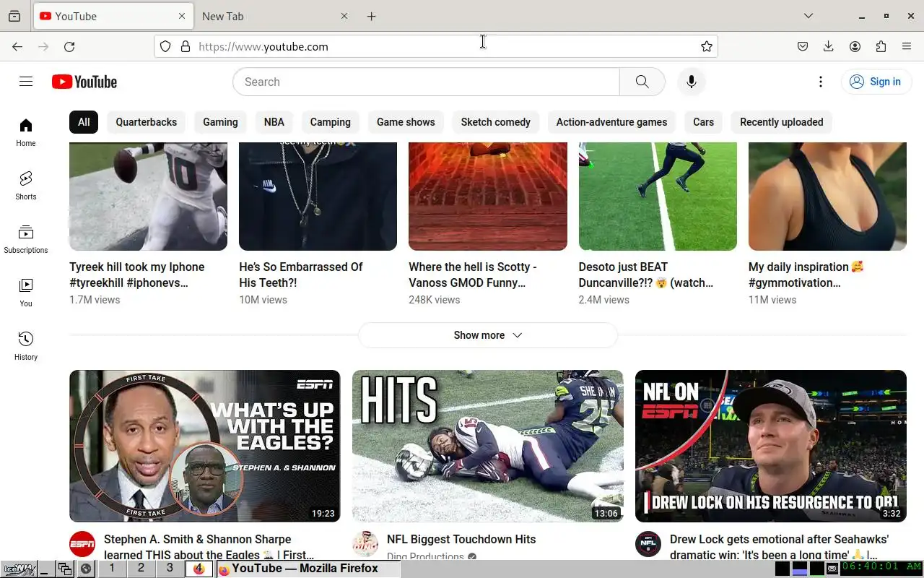Close the YouTube browser tab
The width and height of the screenshot is (924, 578).
click(182, 16)
